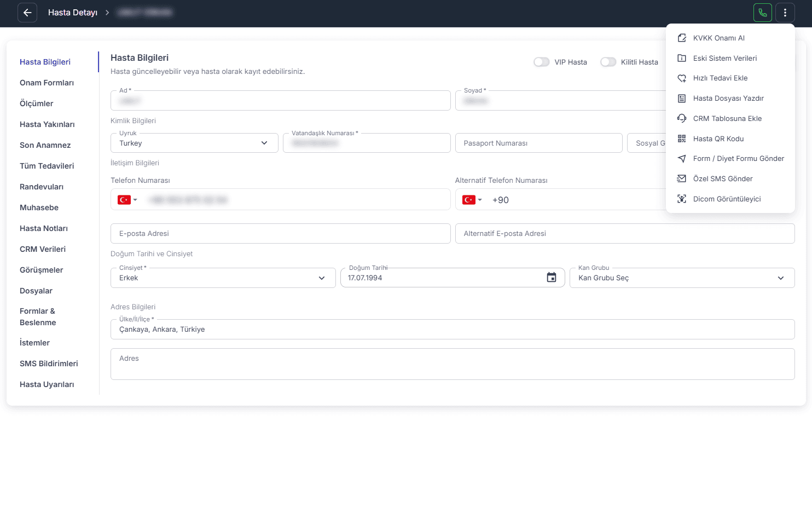
Task: Open Randevuları in the sidebar
Action: point(42,187)
